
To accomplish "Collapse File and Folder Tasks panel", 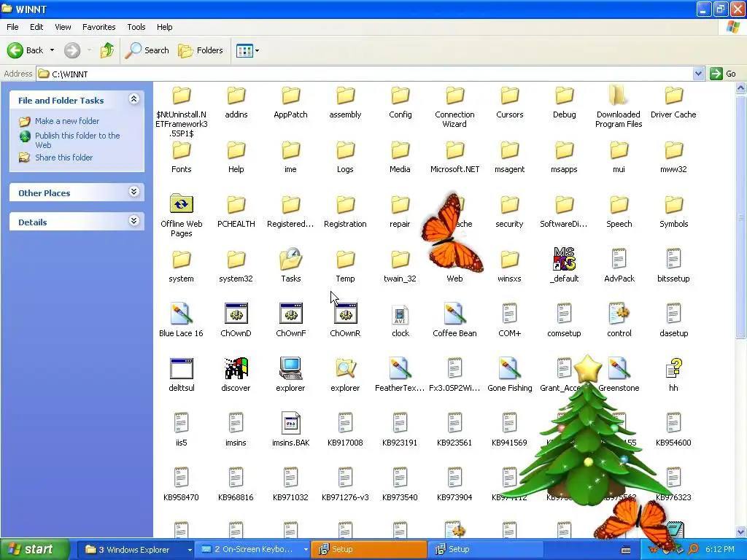I will coord(134,99).
